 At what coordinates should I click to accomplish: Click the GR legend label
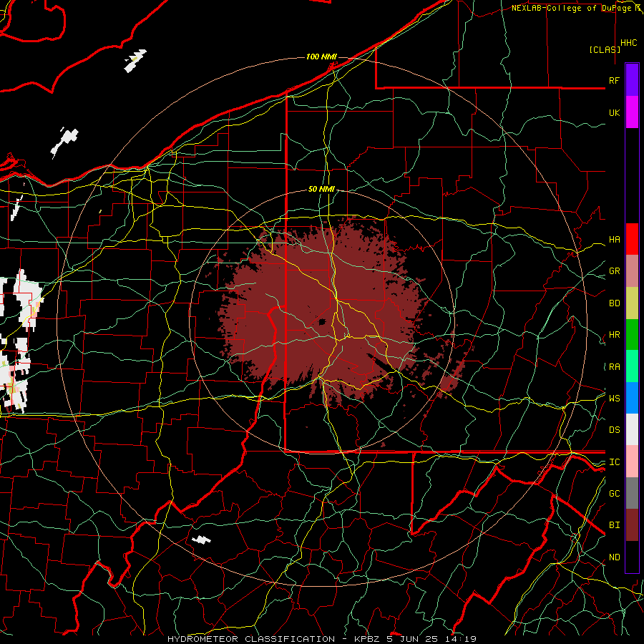coord(614,271)
